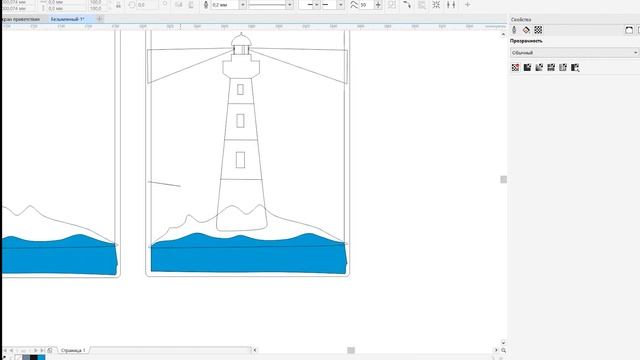Toggle the scroll/tab mode icon in Свойства panel
Image resolution: width=640 pixels, height=360 pixels.
coord(629,30)
